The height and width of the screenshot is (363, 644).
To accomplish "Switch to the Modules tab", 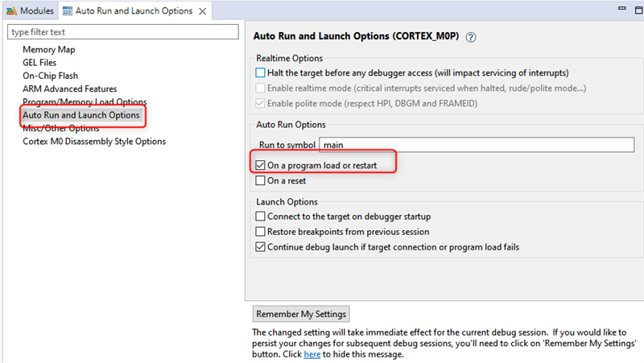I will [x=31, y=10].
